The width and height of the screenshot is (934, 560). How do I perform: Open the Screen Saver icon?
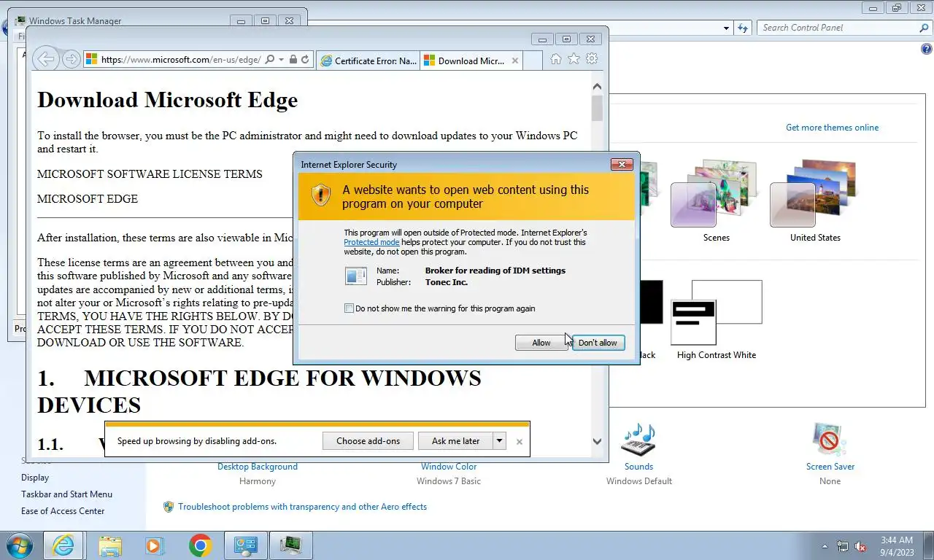830,440
